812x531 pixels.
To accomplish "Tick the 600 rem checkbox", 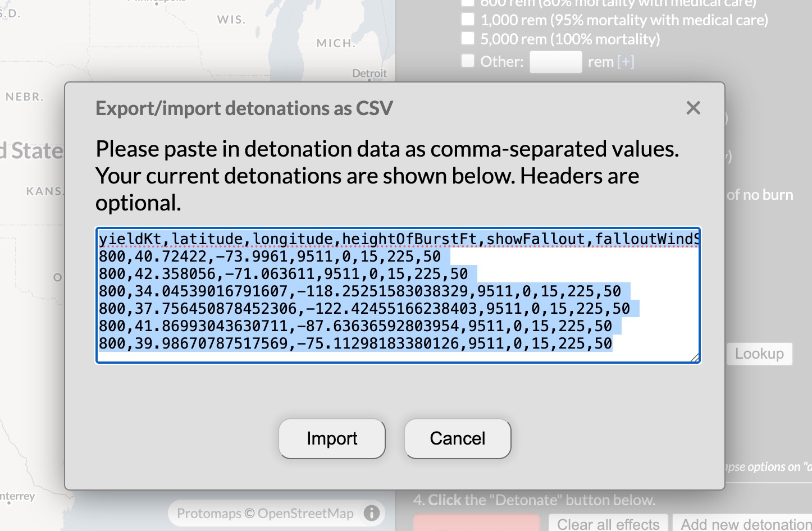I will [468, 3].
